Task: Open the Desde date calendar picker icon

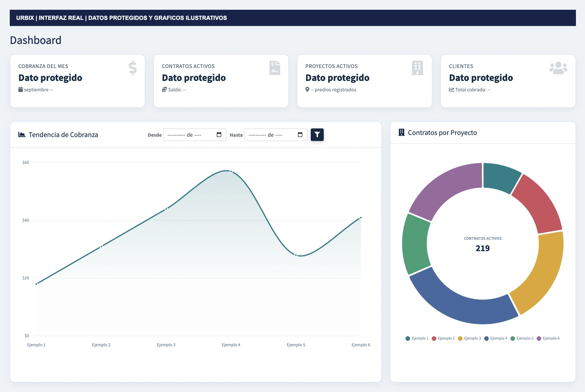Action: click(219, 135)
